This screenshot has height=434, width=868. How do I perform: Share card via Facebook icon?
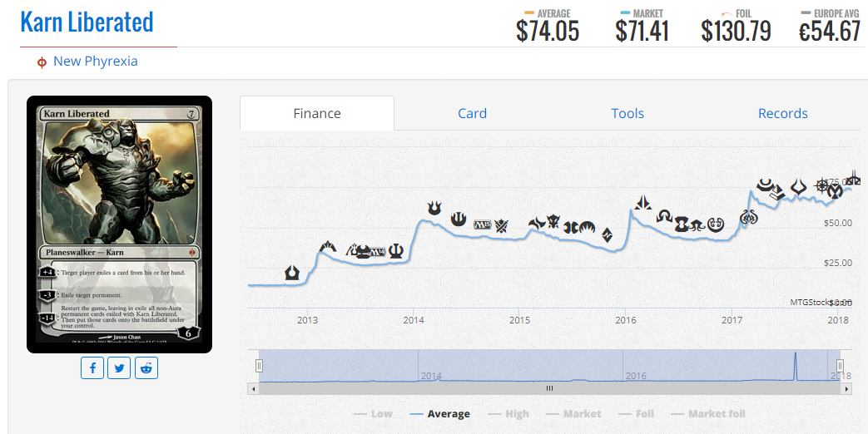(92, 367)
